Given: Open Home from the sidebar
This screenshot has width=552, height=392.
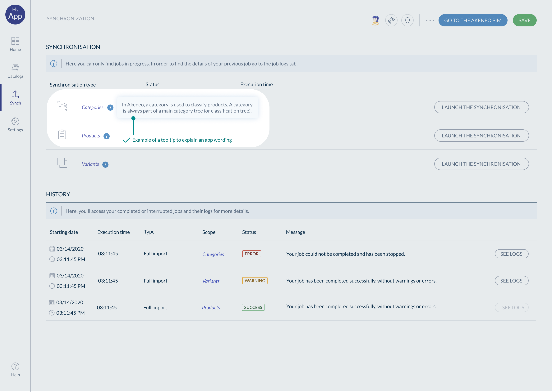Looking at the screenshot, I should point(15,44).
